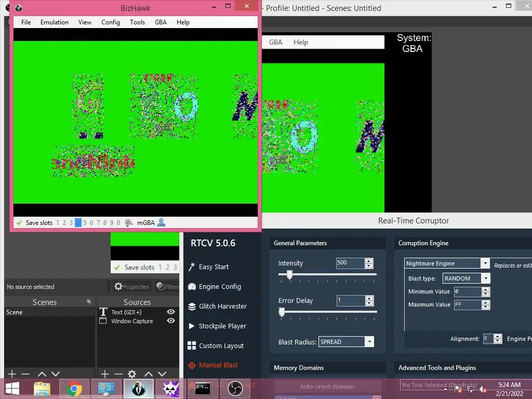Open the Emulation menu in BizHawk

pyautogui.click(x=54, y=22)
